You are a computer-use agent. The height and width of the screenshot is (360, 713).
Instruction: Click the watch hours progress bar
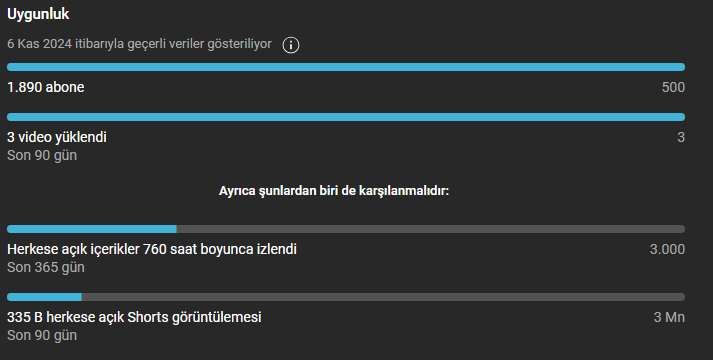(346, 229)
